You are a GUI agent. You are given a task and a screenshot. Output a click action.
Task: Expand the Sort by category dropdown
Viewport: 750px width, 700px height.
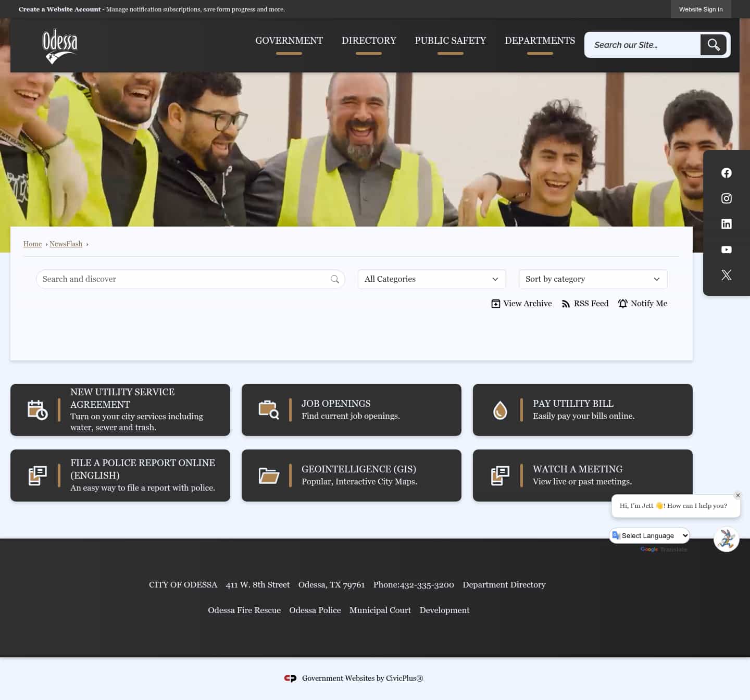[x=593, y=279]
